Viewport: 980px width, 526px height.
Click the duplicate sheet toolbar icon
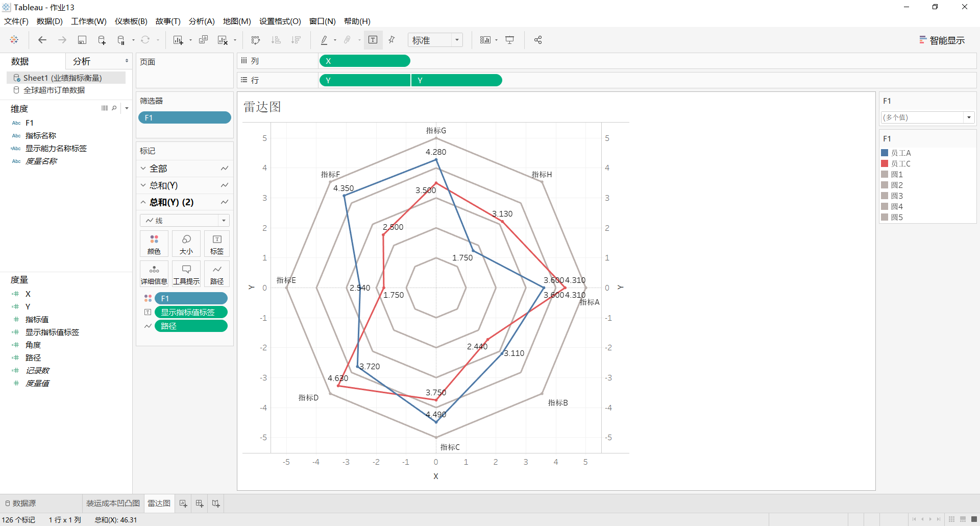point(203,40)
